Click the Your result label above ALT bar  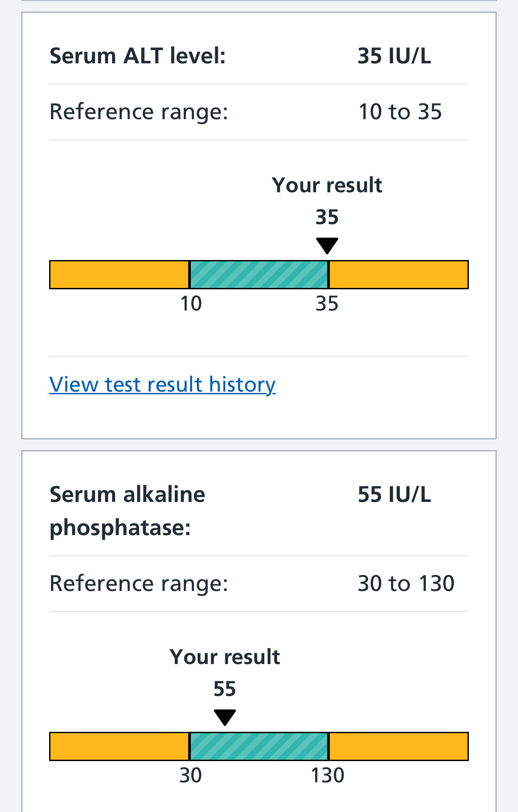(x=327, y=185)
